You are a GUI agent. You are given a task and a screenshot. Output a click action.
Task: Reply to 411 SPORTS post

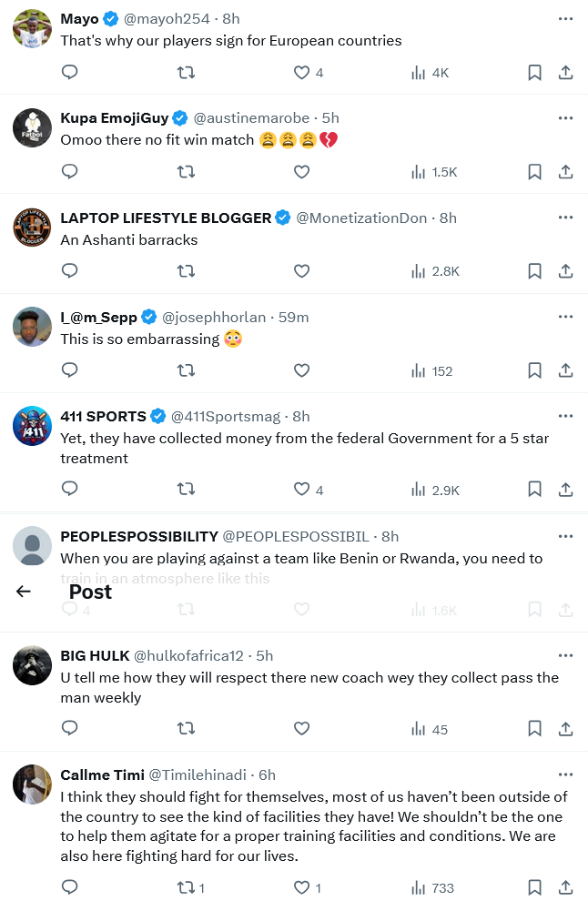click(69, 490)
